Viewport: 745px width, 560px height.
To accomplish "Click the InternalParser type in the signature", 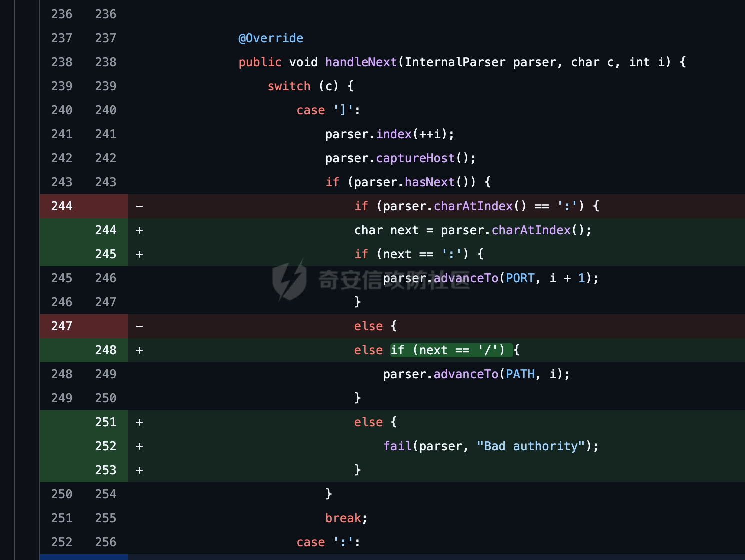I will 455,62.
